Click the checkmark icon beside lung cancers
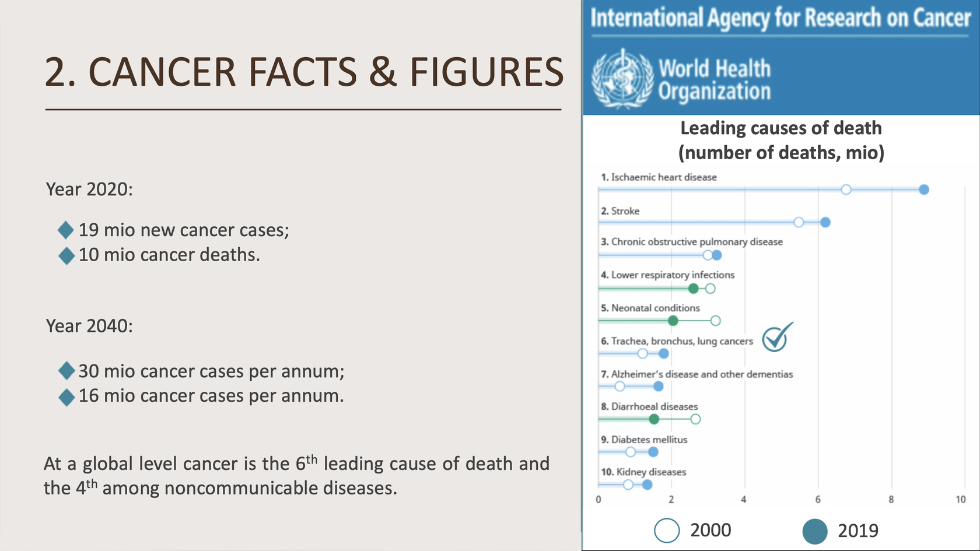Viewport: 980px width, 551px height. click(778, 337)
